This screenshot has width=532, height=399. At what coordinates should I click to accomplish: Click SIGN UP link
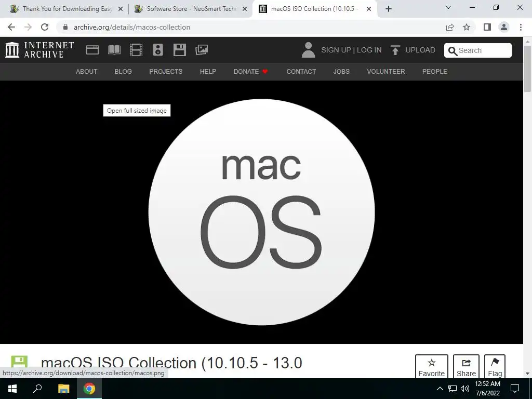click(336, 50)
